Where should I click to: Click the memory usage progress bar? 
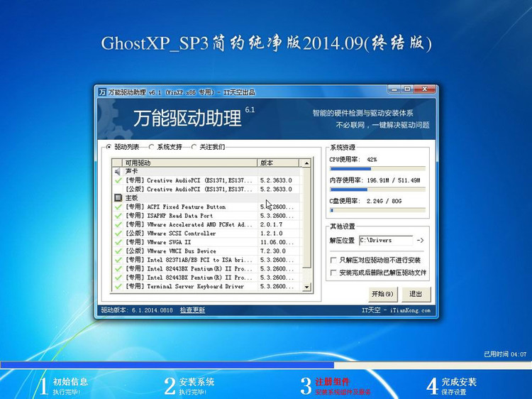[377, 190]
